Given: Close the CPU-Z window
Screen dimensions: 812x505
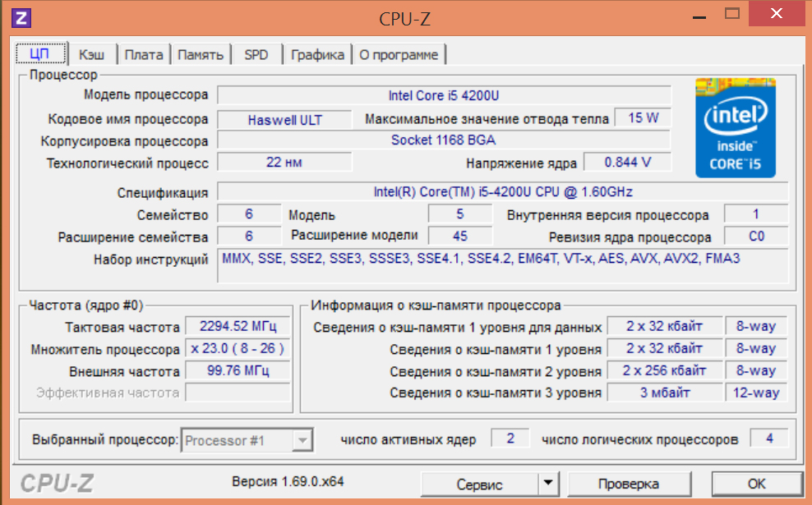Looking at the screenshot, I should click(777, 13).
